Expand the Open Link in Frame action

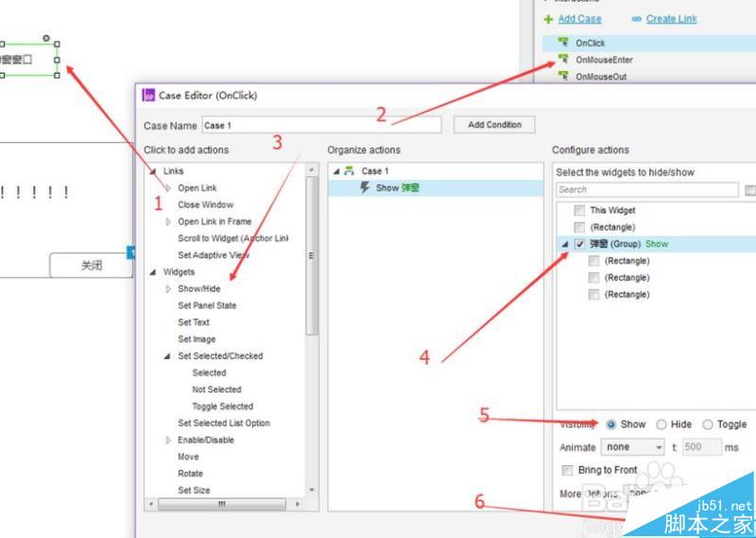click(x=168, y=221)
